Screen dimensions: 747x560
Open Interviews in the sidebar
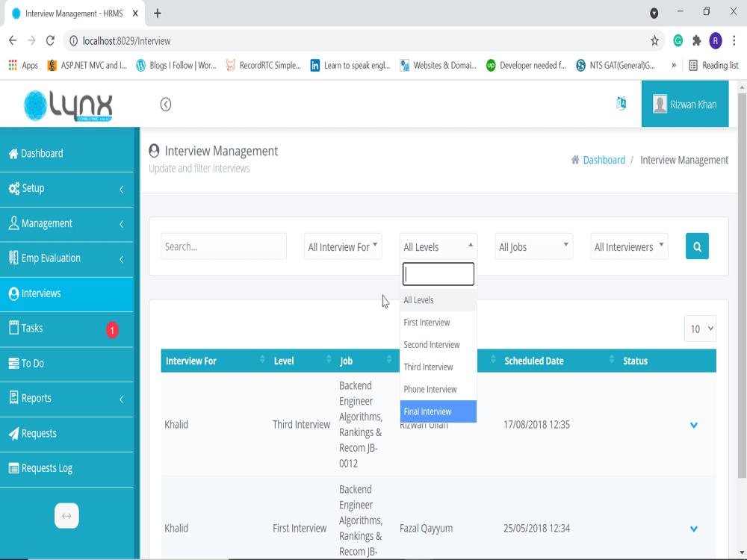(x=66, y=293)
